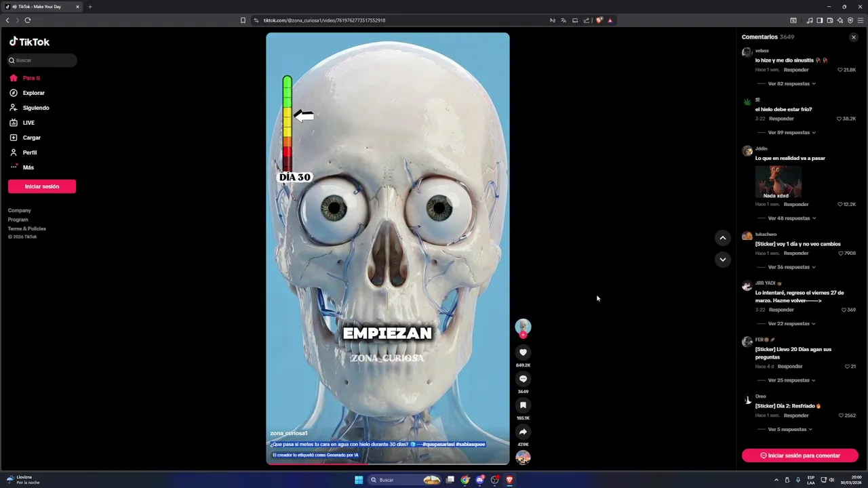
Task: Go to previous video with up arrow
Action: (723, 238)
